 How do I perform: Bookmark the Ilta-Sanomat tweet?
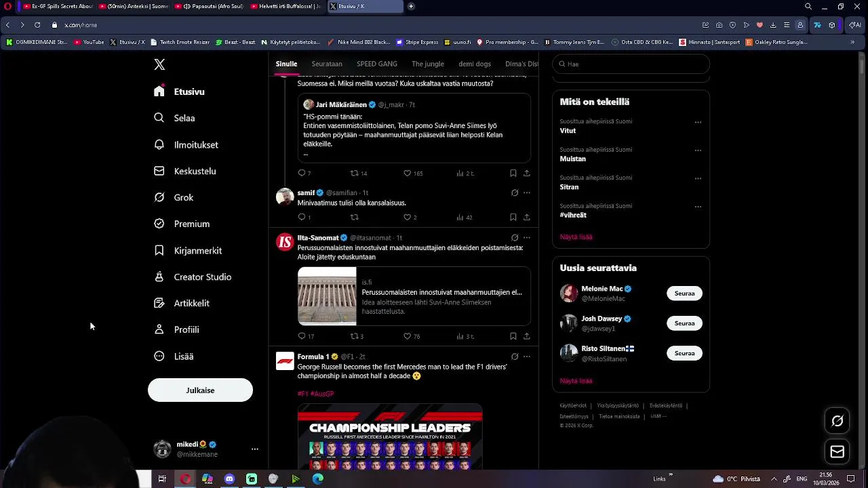pos(513,335)
